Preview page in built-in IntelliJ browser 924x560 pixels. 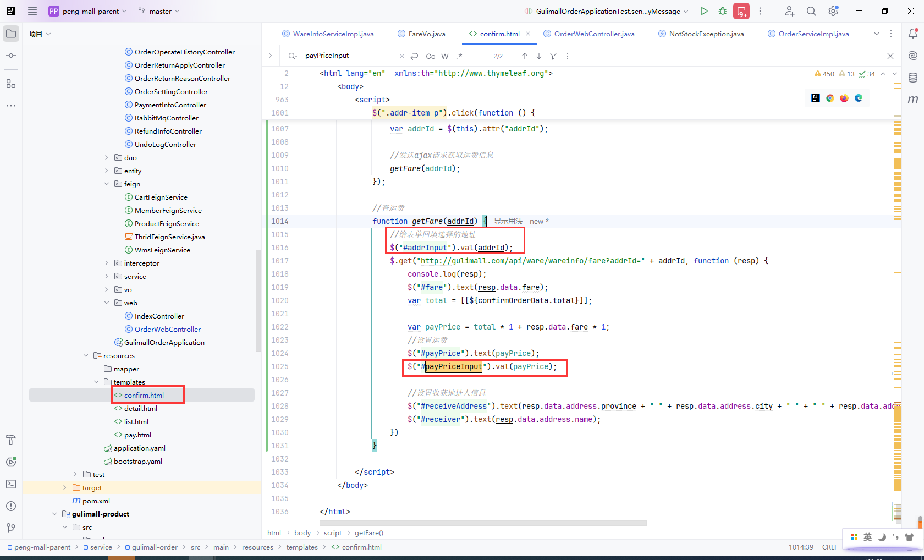816,98
